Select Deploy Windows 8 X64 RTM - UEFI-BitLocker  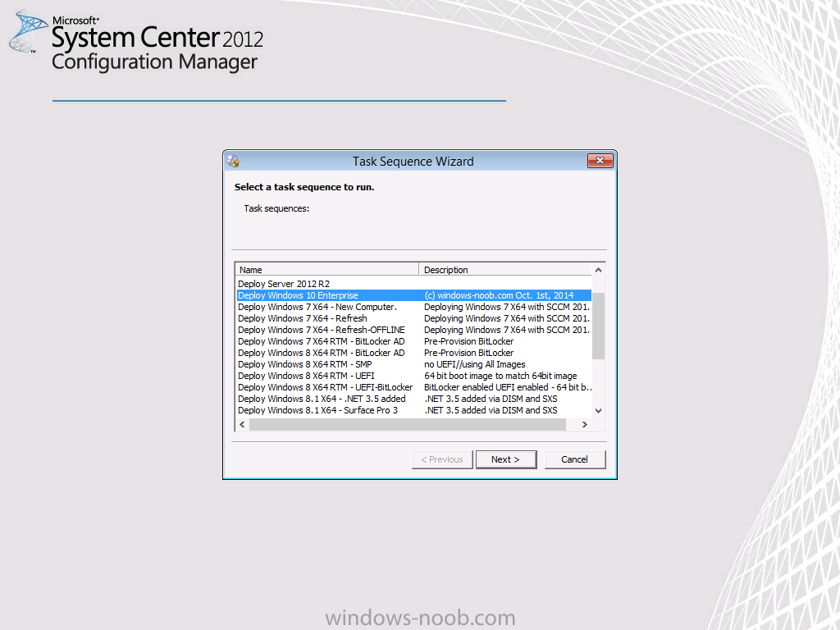(x=414, y=387)
